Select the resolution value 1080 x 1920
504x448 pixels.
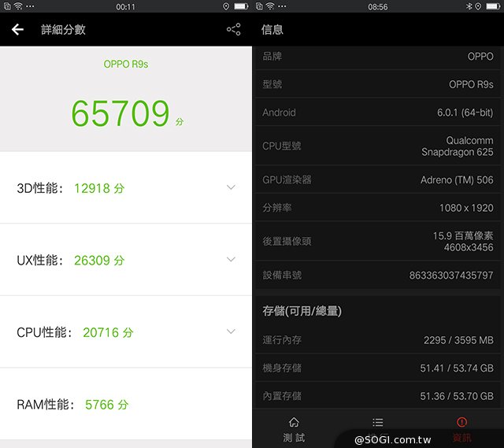pos(466,208)
